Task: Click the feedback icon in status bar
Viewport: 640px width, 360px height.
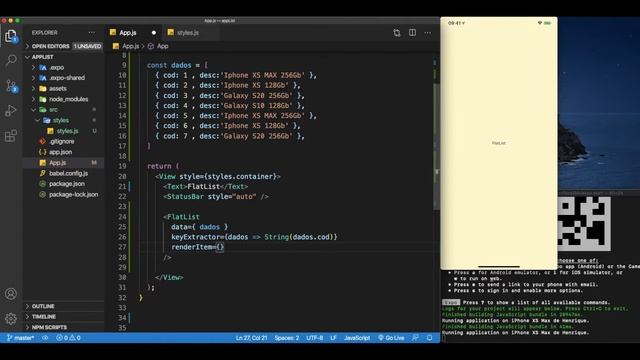Action: (x=415, y=338)
